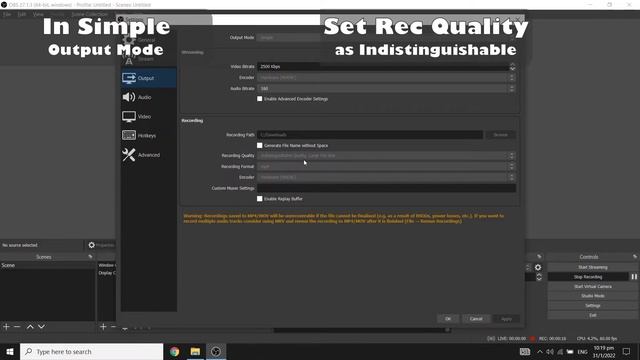The width and height of the screenshot is (640, 360).
Task: Pause the current recording
Action: (x=634, y=277)
